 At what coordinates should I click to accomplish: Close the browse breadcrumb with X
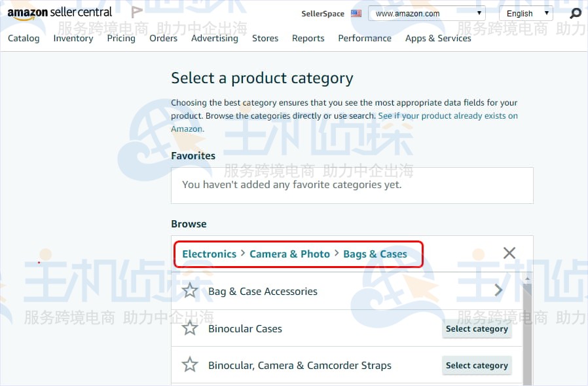(509, 253)
